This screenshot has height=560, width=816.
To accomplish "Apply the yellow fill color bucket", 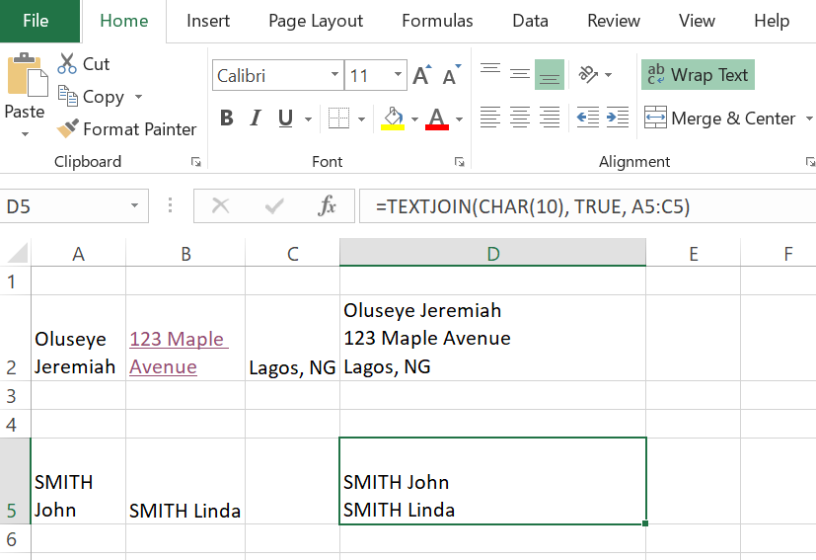I will click(393, 119).
